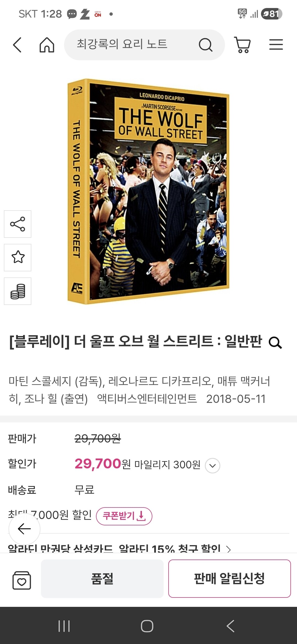
Task: Open the hamburger menu
Action: pyautogui.click(x=276, y=45)
